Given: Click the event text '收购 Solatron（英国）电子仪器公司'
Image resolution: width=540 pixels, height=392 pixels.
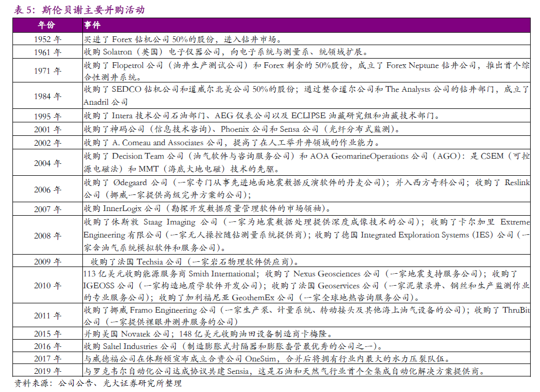Looking at the screenshot, I should 152,52.
